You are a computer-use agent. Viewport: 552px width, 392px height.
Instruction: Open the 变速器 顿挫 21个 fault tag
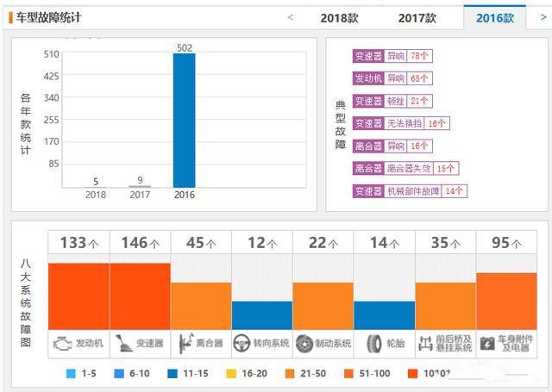coord(392,102)
